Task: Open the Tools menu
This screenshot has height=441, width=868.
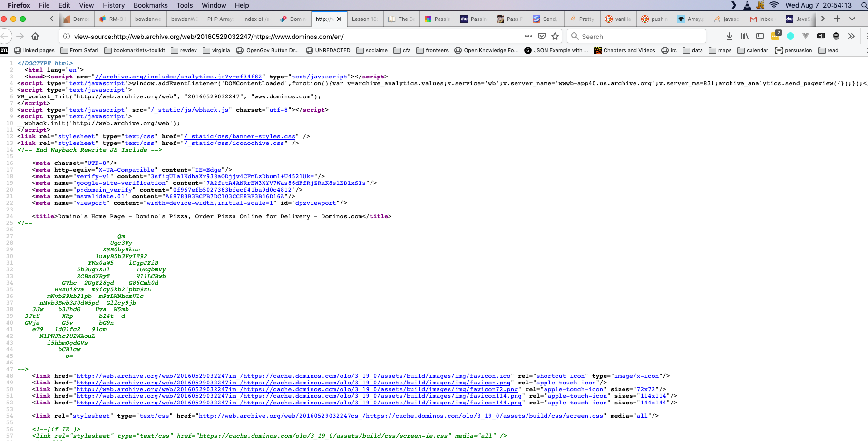Action: (185, 5)
